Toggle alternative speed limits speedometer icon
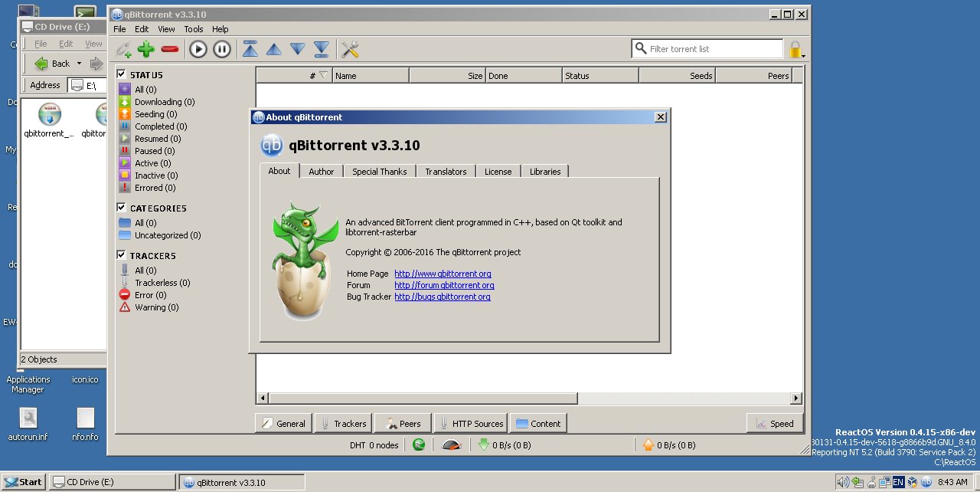Viewport: 980px width, 492px height. click(452, 444)
